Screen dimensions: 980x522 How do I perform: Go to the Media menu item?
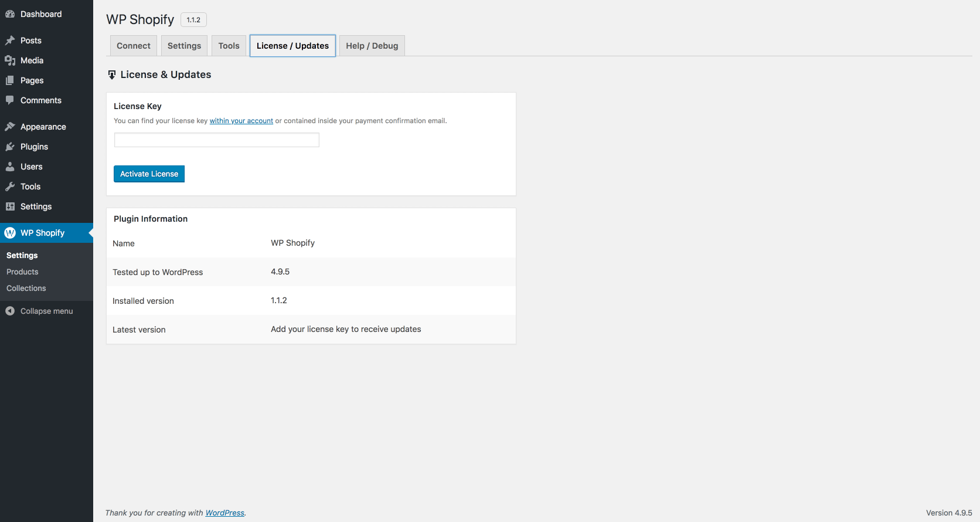(46, 60)
